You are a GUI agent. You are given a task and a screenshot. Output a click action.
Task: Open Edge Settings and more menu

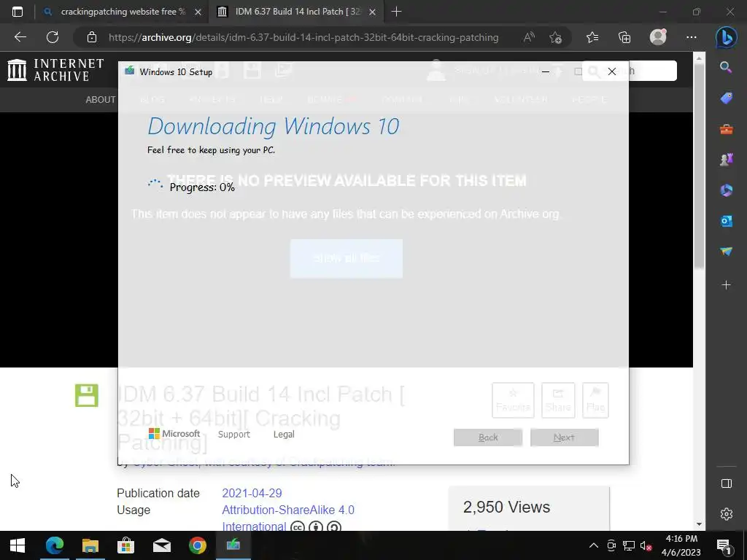click(692, 37)
